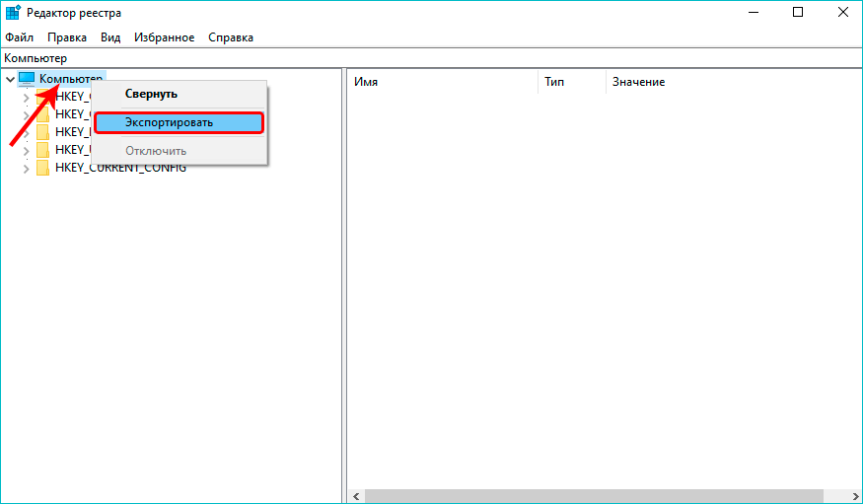Expand the HKEY_USERS key
Image resolution: width=863 pixels, height=504 pixels.
tap(26, 150)
